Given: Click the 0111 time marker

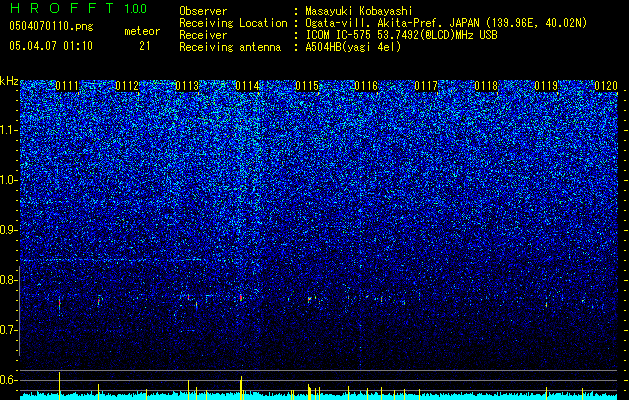Looking at the screenshot, I should click(x=67, y=86).
